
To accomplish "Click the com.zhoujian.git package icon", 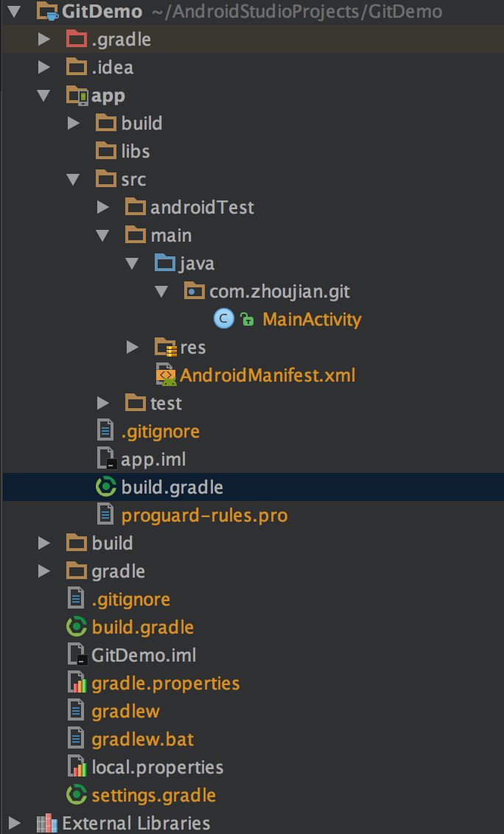I will (195, 291).
